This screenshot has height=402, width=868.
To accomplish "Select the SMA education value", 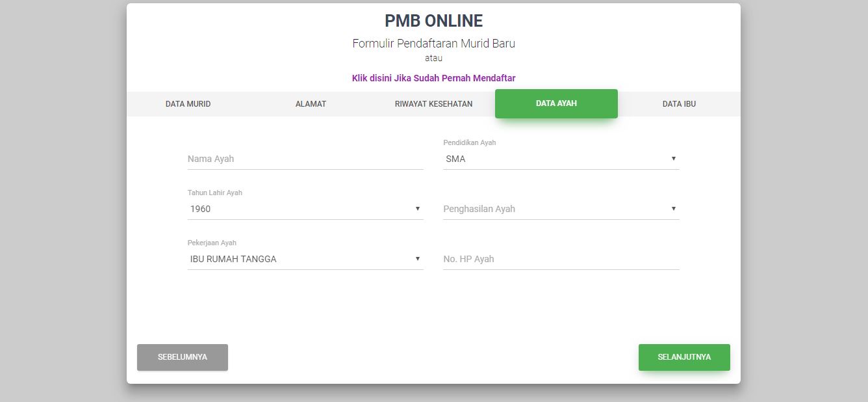I will [x=455, y=159].
